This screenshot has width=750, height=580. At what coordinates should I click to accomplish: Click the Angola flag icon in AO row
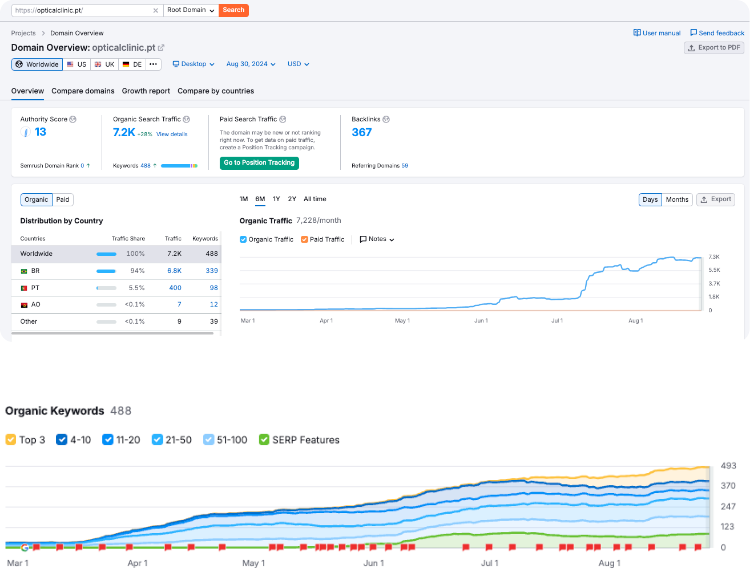click(24, 305)
